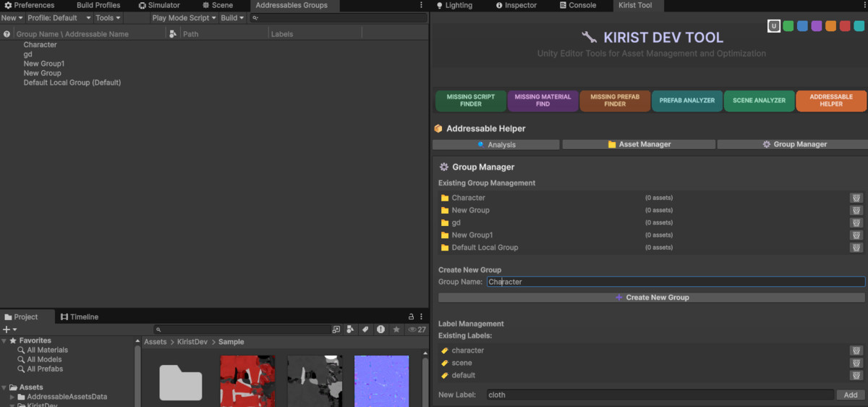Open the Addressables Groups panel options menu

[x=422, y=5]
